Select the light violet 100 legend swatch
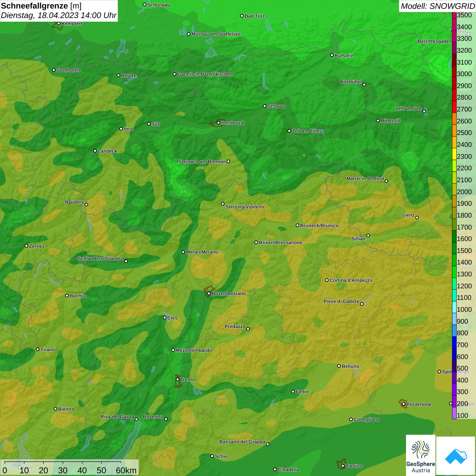 tap(454, 413)
